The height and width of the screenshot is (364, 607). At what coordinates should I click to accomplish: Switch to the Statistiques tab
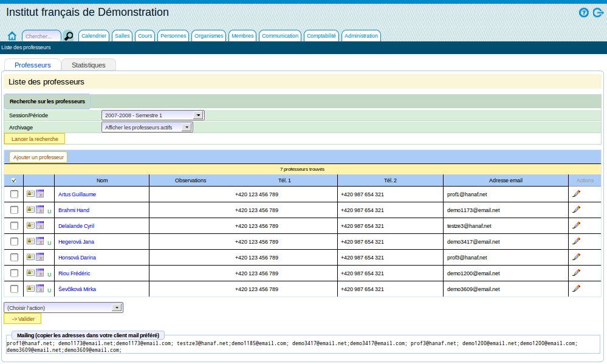pos(89,65)
